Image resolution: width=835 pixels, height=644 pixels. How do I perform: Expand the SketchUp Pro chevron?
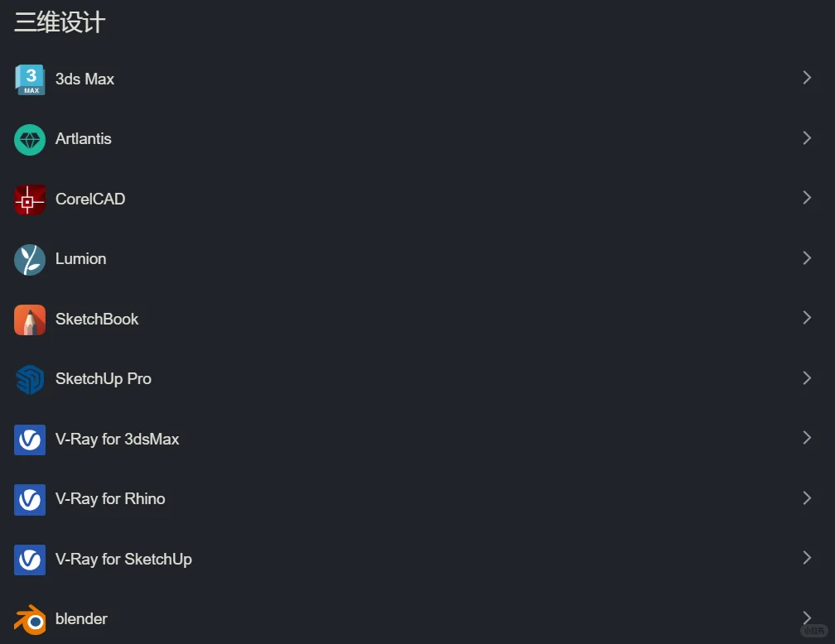coord(807,378)
